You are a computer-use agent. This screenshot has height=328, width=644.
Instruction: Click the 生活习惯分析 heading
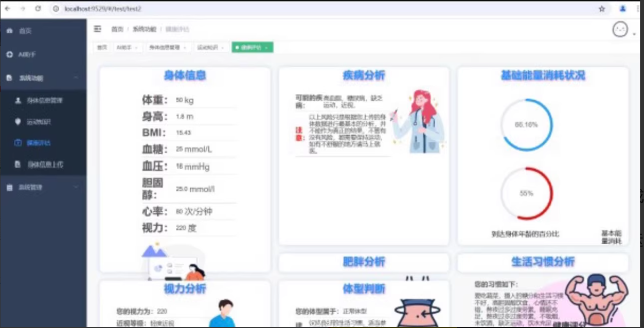click(x=543, y=262)
